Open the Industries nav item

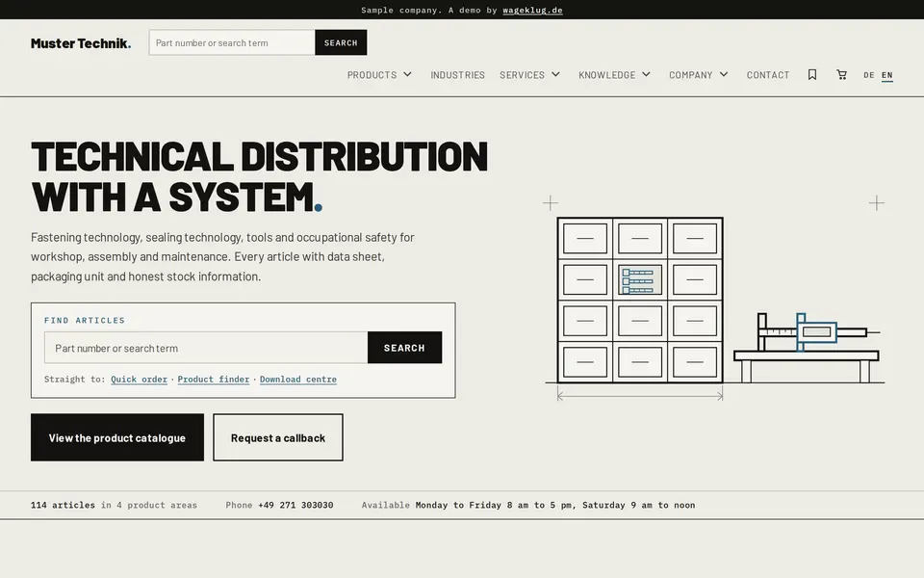[x=457, y=75]
